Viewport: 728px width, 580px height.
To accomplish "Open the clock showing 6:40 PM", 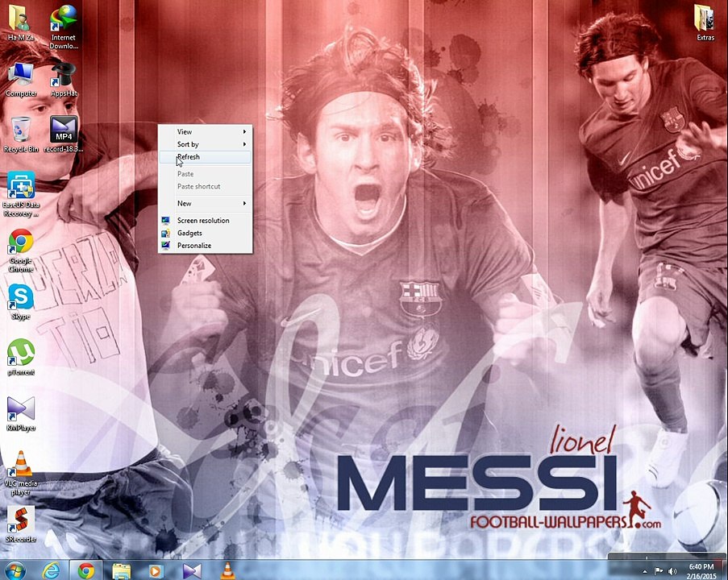I will tap(701, 571).
